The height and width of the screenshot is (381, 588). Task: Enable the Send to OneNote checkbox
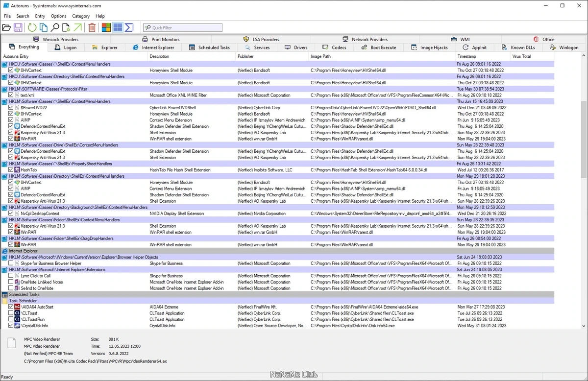coord(11,288)
